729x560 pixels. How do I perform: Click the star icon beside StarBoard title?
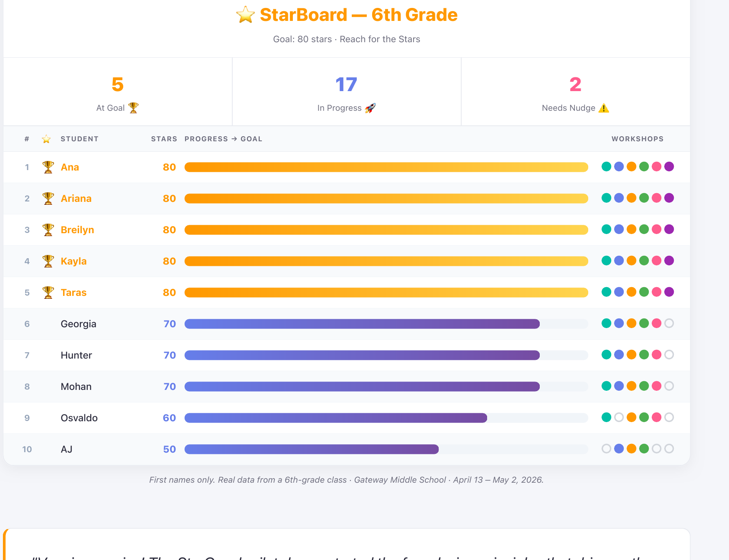tap(246, 15)
